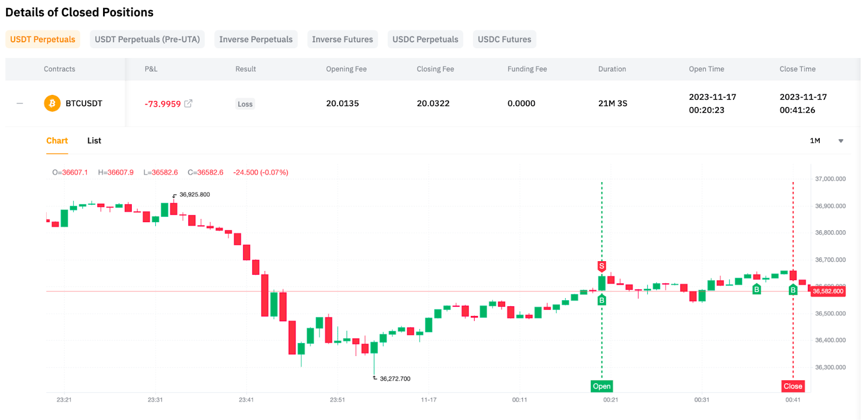Image resolution: width=868 pixels, height=420 pixels.
Task: Choose the USDC Perpetuals tab
Action: coord(425,40)
